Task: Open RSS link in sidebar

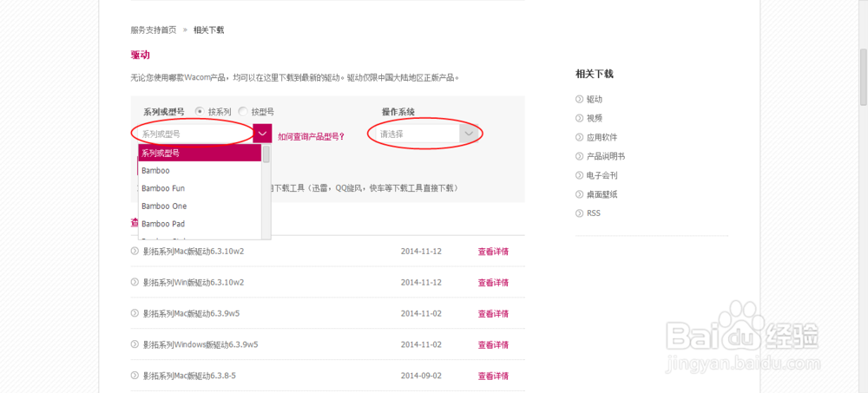Action: pyautogui.click(x=594, y=213)
